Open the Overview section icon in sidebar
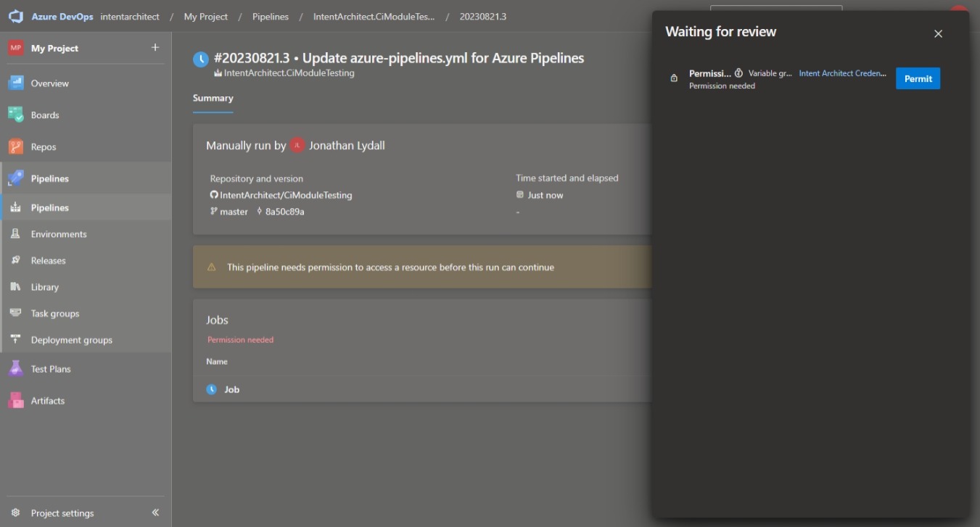This screenshot has height=527, width=980. [x=16, y=83]
